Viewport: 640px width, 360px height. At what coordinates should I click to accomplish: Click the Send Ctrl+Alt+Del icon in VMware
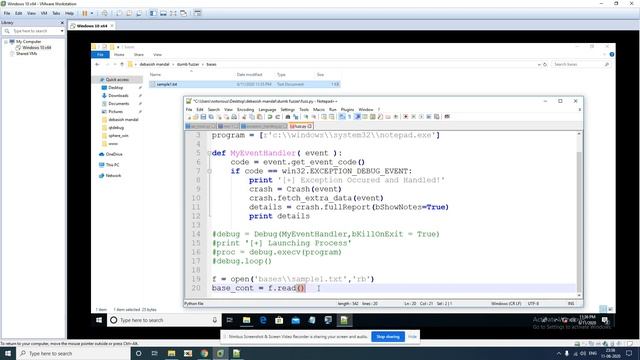105,13
